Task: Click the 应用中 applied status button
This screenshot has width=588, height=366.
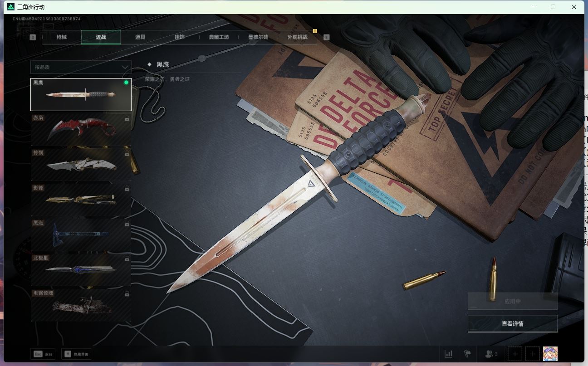Action: [x=512, y=301]
